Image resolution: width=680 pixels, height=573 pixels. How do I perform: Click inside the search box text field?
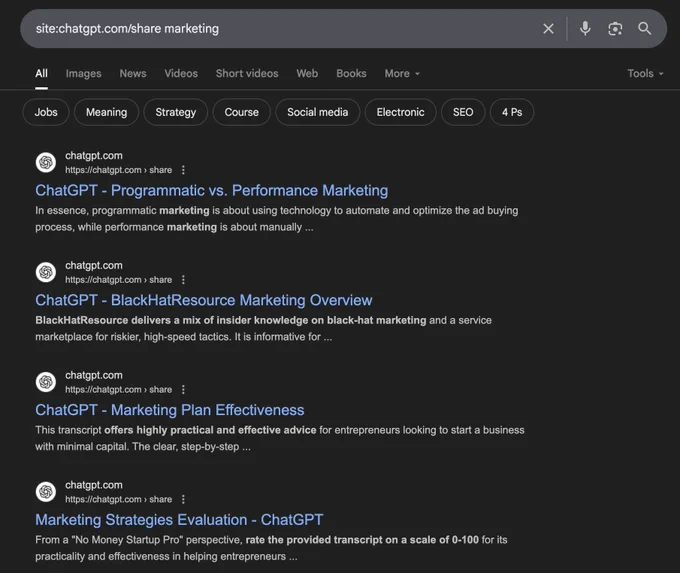pos(278,29)
